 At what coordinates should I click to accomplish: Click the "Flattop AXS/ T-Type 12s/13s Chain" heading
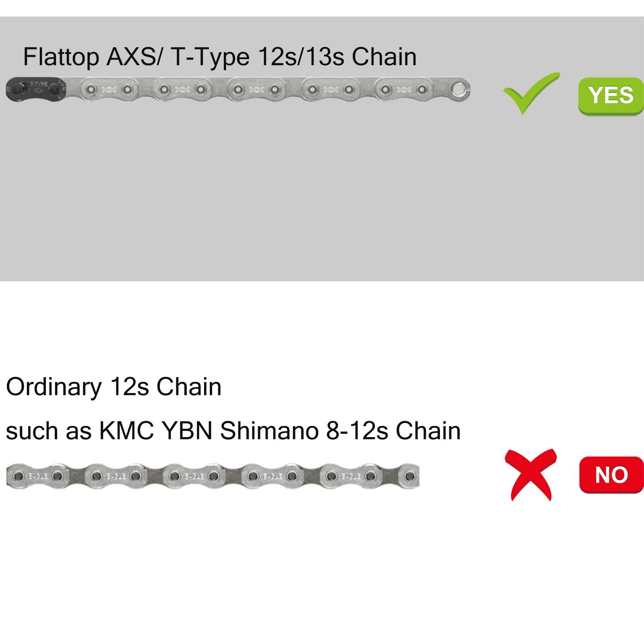(220, 57)
